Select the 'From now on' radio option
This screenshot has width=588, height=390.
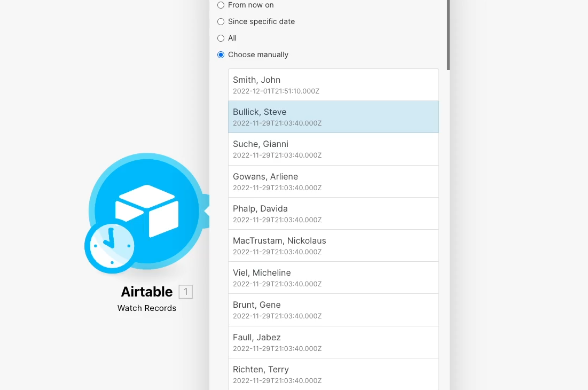coord(221,5)
